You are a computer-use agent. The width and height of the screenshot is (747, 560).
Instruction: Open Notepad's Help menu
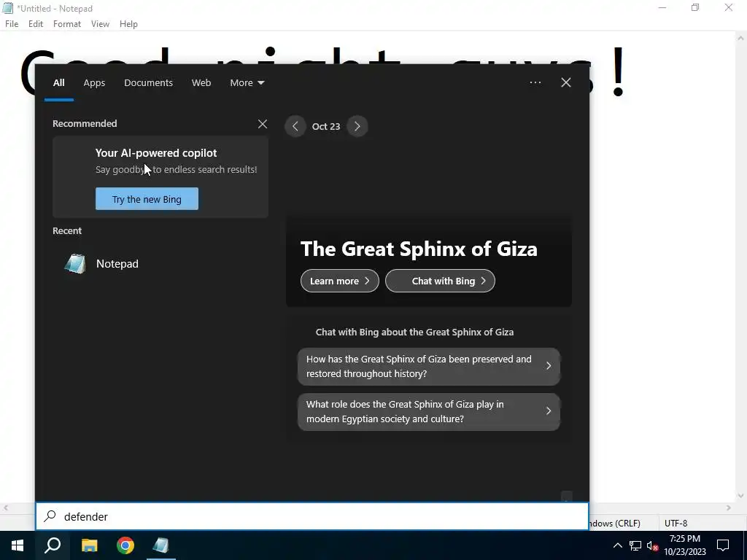(x=128, y=24)
